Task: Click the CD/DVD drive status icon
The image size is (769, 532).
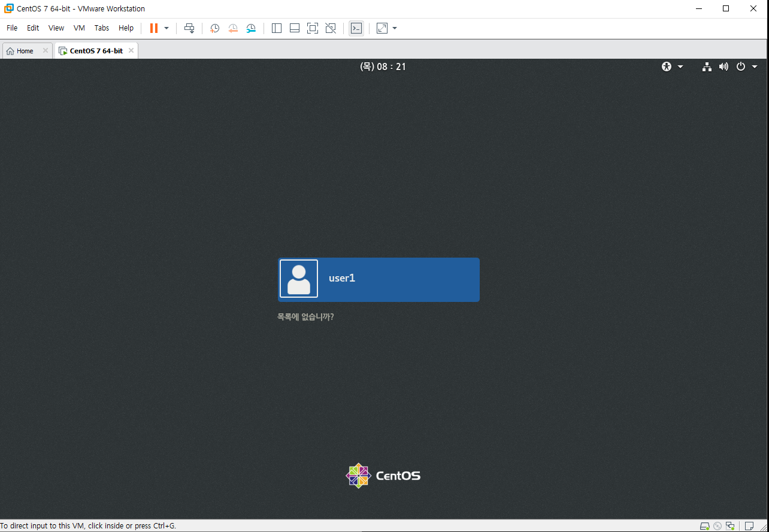Action: [717, 526]
